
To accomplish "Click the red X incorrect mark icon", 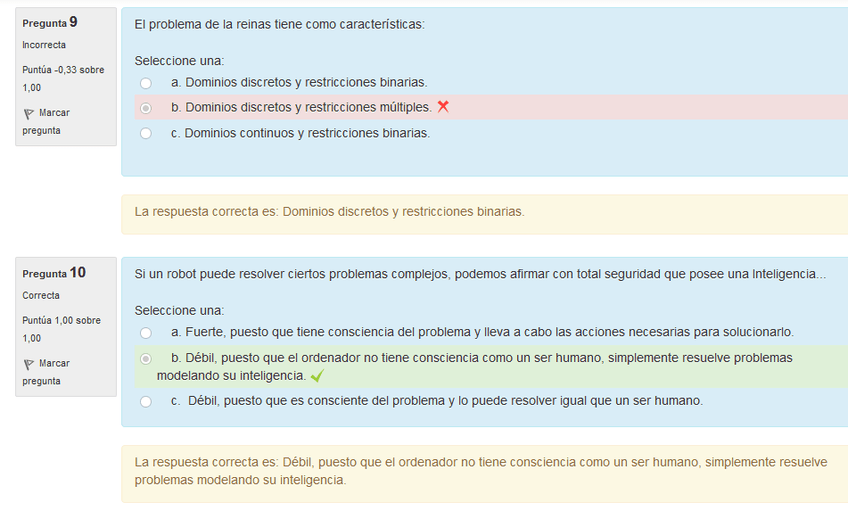I will [x=443, y=107].
